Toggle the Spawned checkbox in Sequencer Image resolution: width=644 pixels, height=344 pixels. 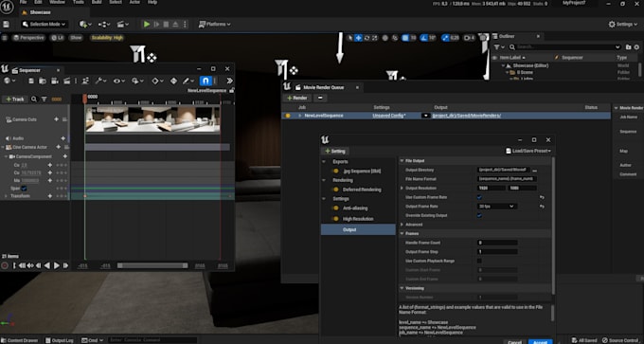[24, 189]
